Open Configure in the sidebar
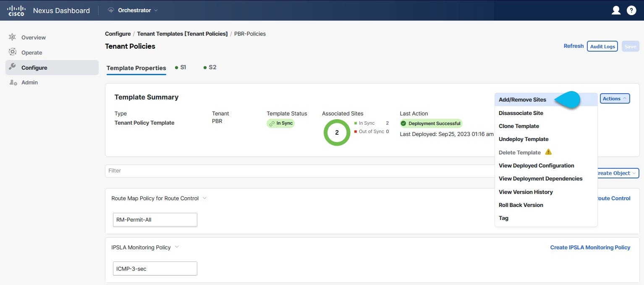The width and height of the screenshot is (644, 285). point(52,68)
